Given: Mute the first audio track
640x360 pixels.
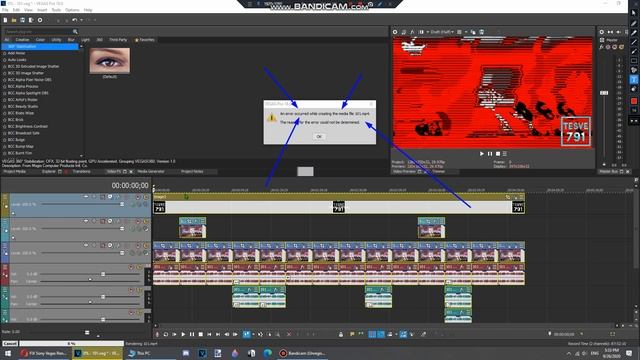Looking at the screenshot, I should pyautogui.click(x=131, y=267).
